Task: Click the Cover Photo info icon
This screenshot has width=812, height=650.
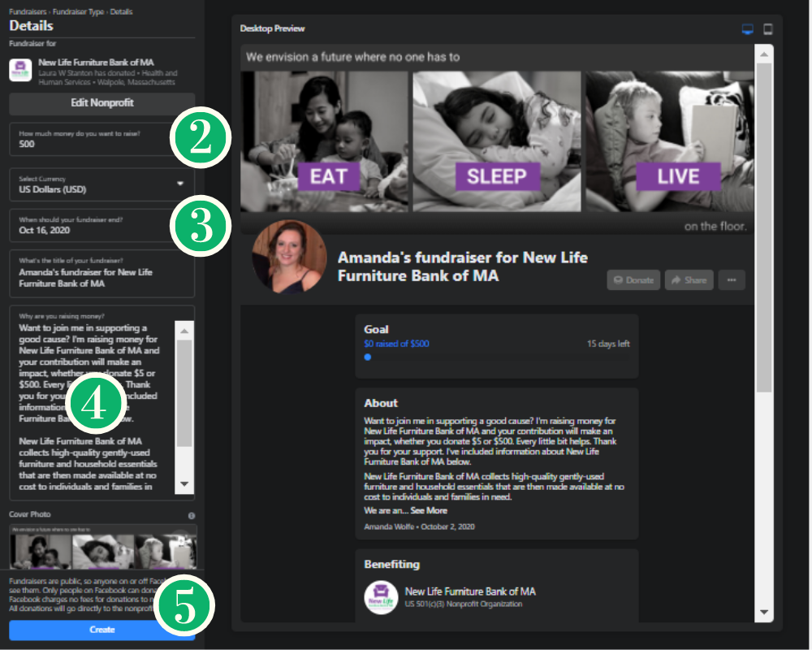Action: 192,516
